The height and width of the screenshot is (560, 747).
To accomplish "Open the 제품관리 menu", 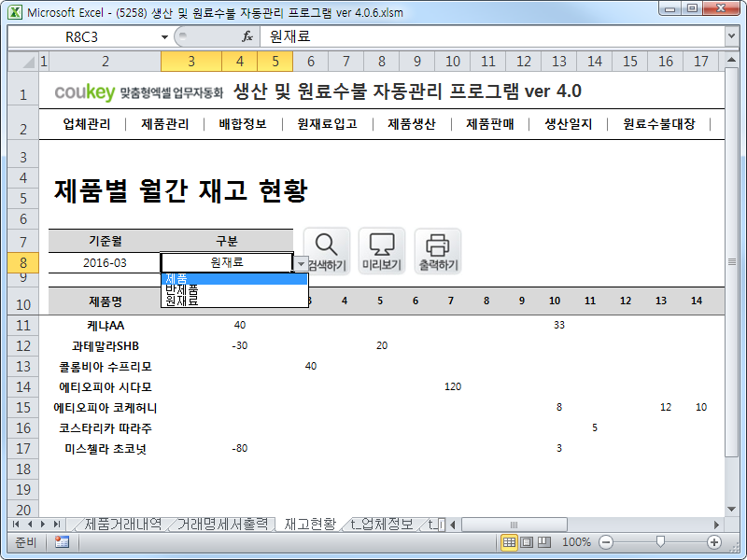I will point(165,124).
